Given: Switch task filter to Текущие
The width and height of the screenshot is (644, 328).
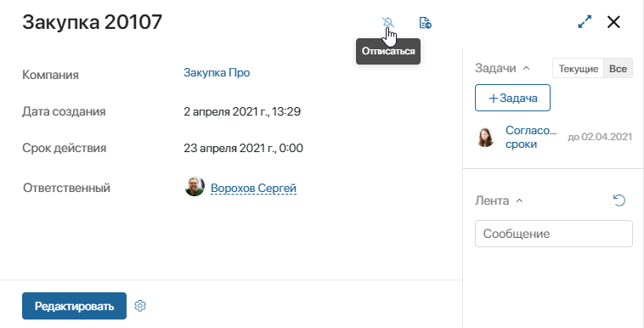Looking at the screenshot, I should coord(579,69).
